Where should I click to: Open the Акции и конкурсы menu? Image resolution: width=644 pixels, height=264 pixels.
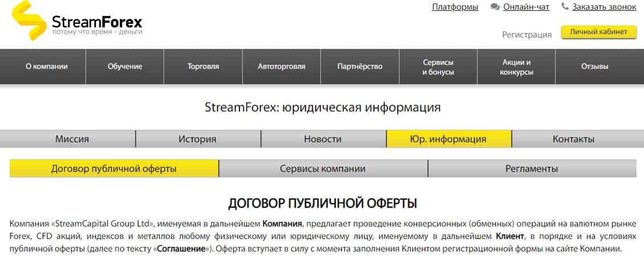(516, 67)
